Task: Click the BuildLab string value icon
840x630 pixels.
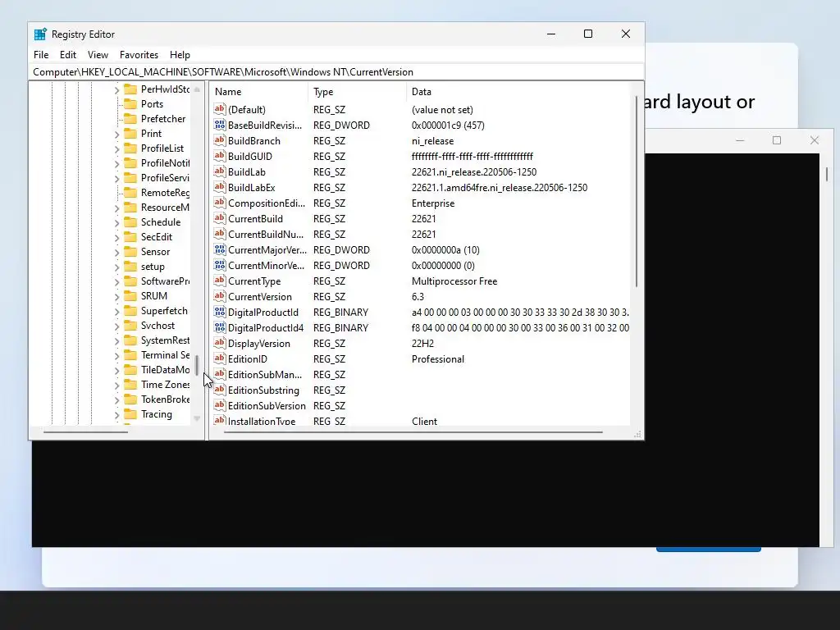Action: pos(220,171)
